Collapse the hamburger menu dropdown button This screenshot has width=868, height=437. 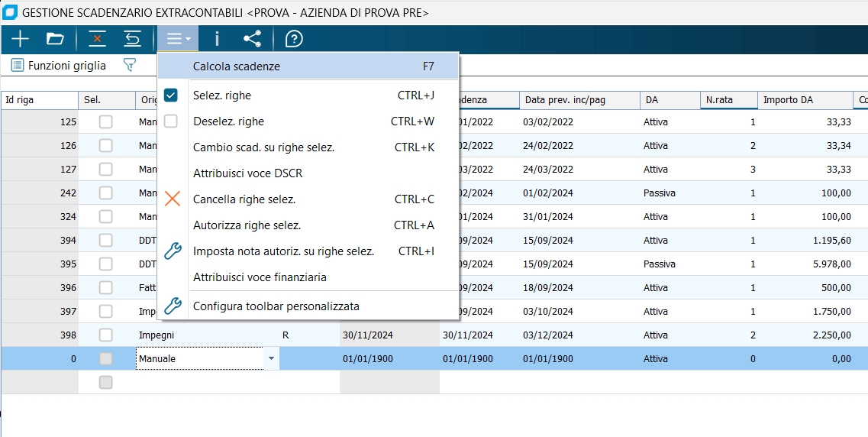click(178, 39)
